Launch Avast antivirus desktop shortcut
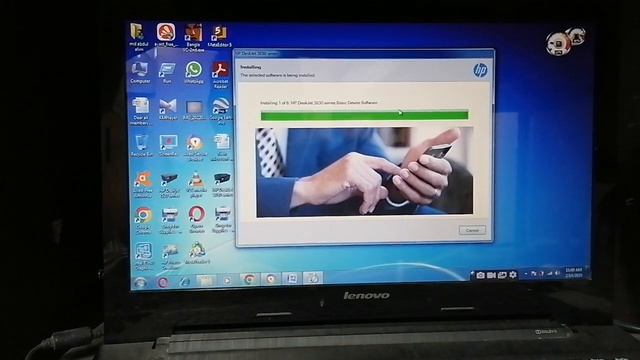Screen dimensions: 640x360 click(143, 184)
